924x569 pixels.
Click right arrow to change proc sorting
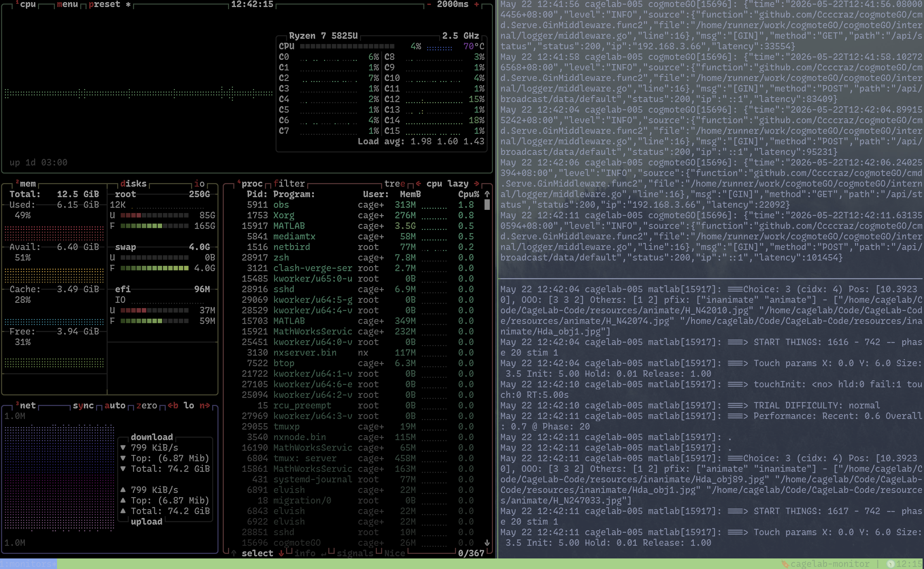pos(476,184)
